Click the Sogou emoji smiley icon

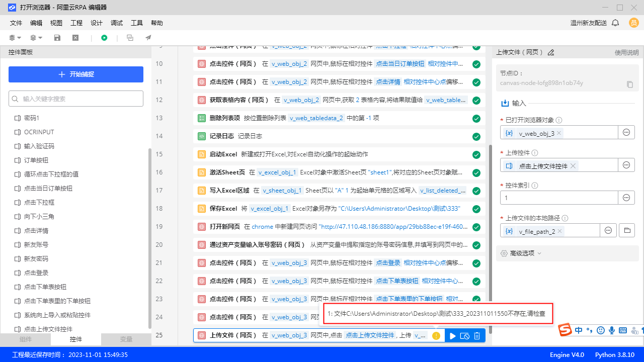point(600,330)
